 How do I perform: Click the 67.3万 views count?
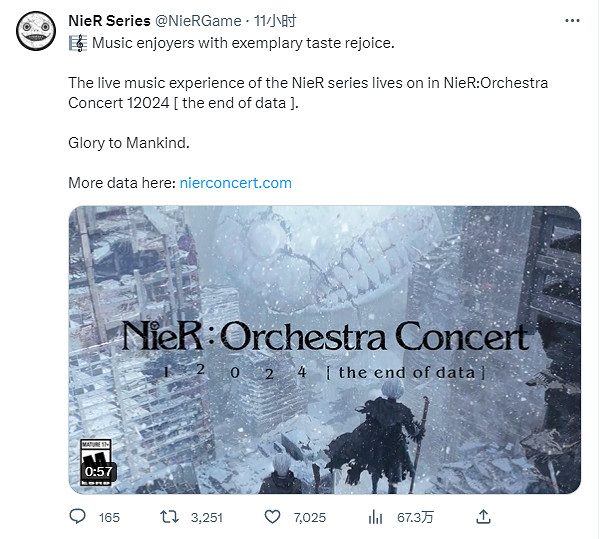coord(412,517)
